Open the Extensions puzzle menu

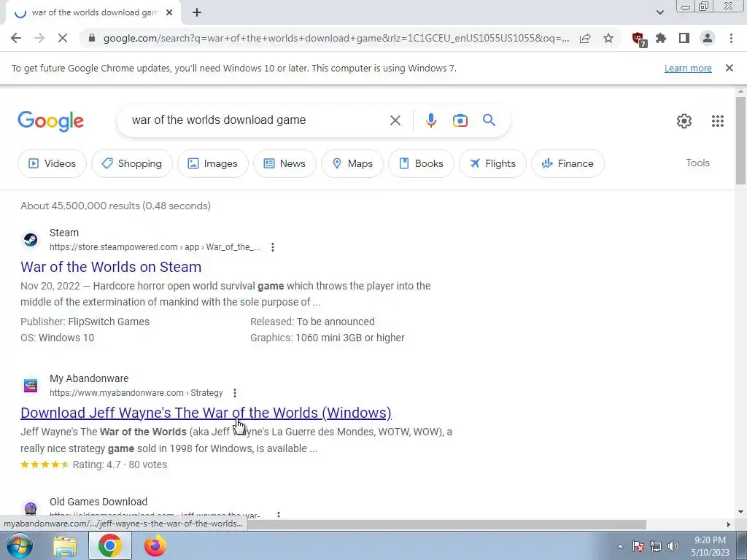(661, 38)
